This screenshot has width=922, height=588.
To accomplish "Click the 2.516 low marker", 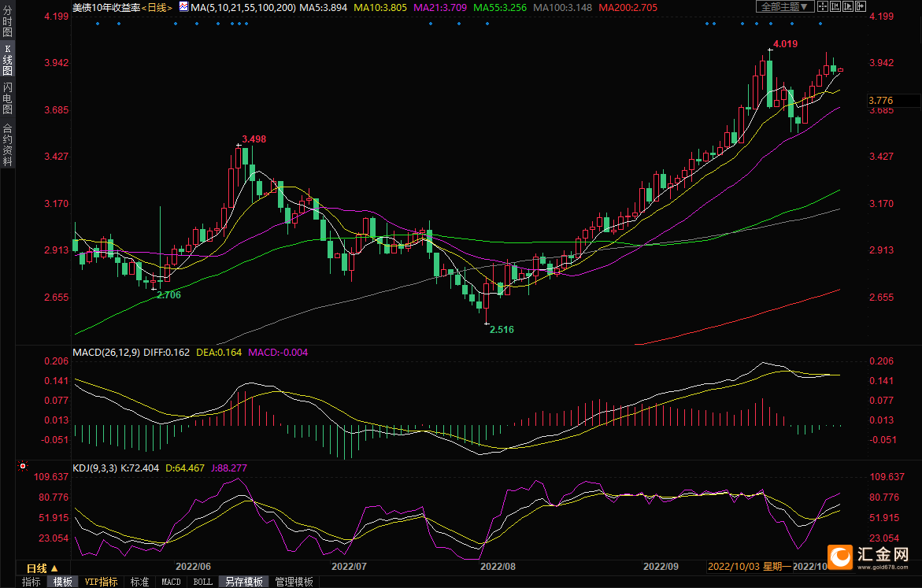I will (502, 330).
